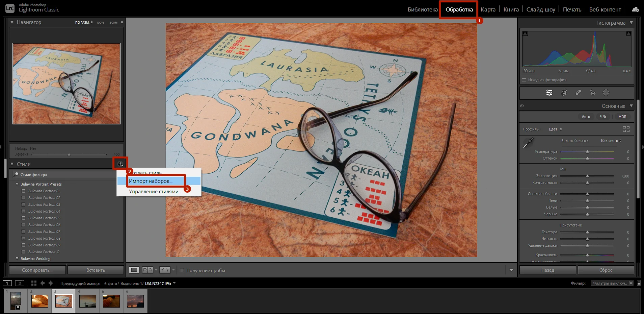Select the second filmstrip thumbnail
This screenshot has height=314, width=644.
tap(40, 300)
